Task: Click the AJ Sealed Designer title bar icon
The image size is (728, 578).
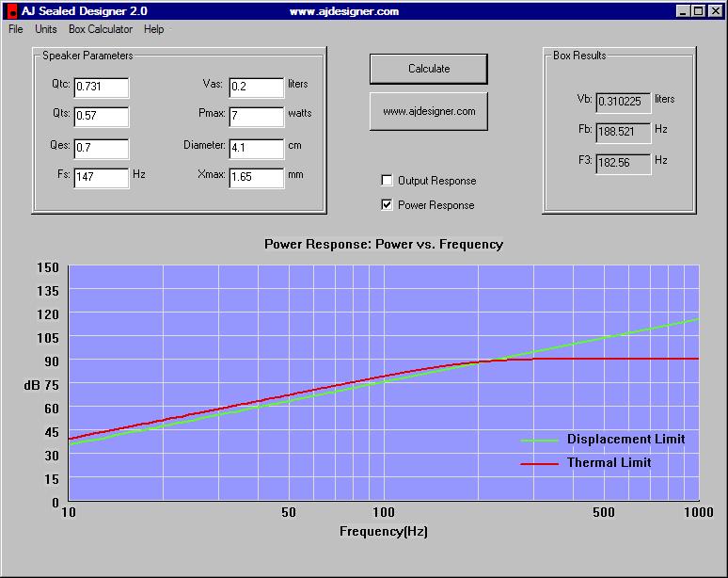Action: click(x=12, y=11)
